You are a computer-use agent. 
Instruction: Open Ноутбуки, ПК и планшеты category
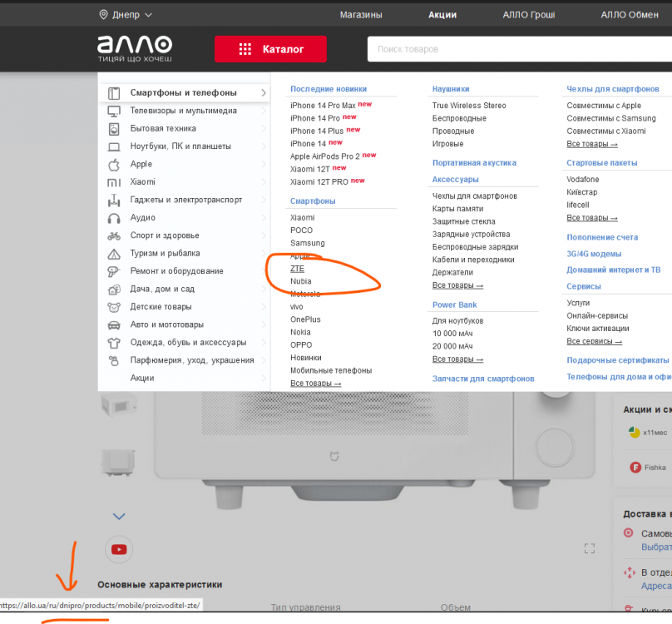[180, 146]
